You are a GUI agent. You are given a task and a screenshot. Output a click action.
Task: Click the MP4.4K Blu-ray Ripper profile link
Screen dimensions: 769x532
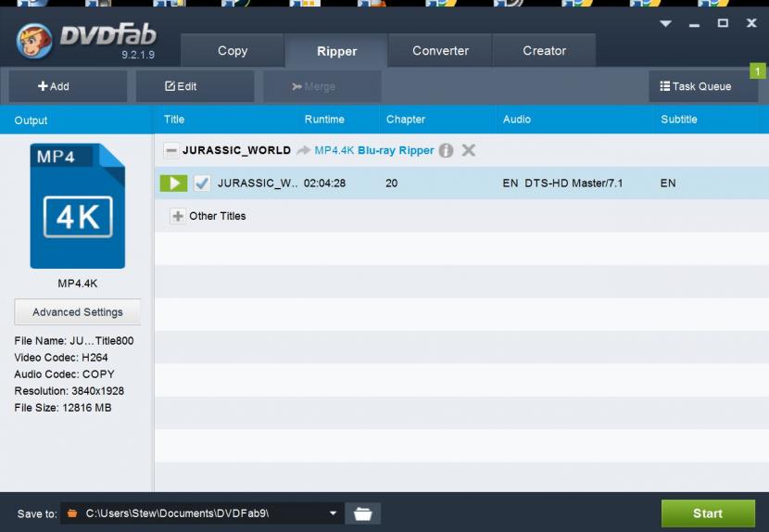[x=373, y=150]
